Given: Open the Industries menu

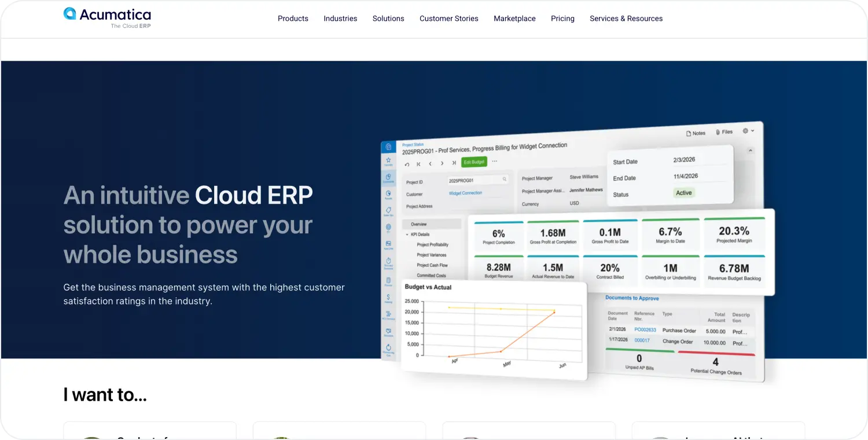Looking at the screenshot, I should point(340,19).
